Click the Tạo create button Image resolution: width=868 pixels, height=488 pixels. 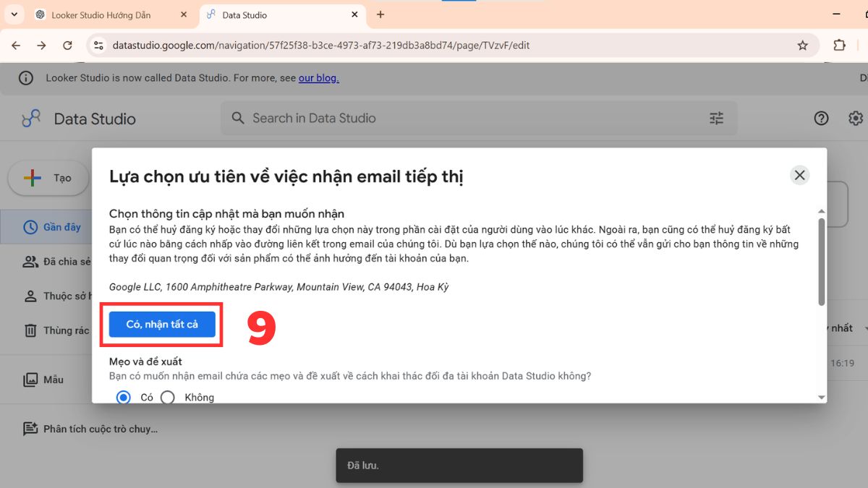coord(48,178)
